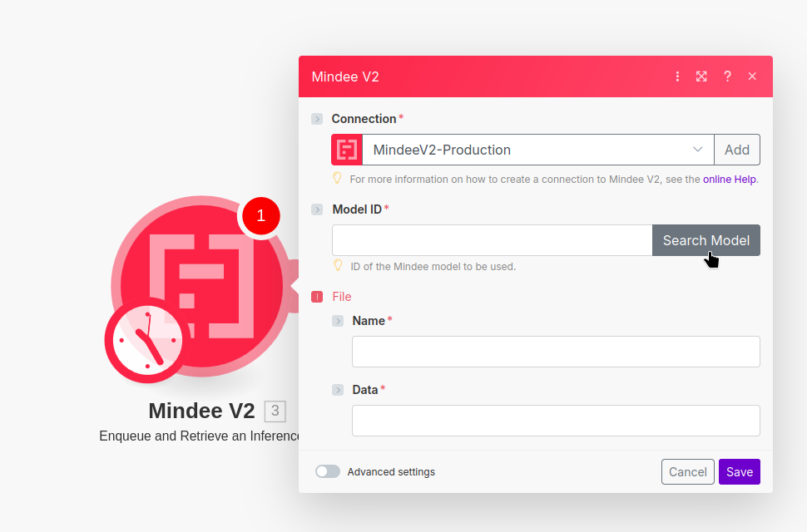Image resolution: width=807 pixels, height=532 pixels.
Task: Click inside the empty Model ID input field
Action: (x=491, y=240)
